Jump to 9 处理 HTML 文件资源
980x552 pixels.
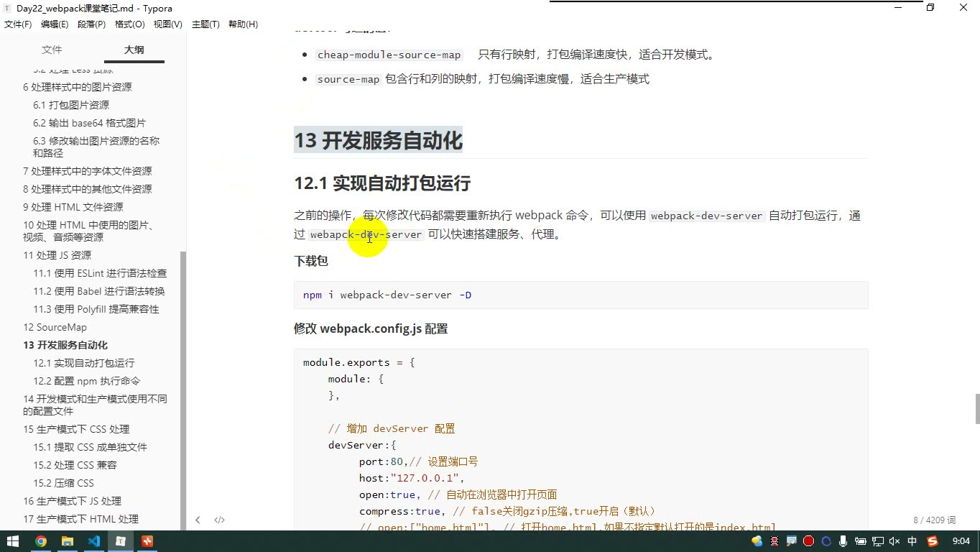(73, 207)
